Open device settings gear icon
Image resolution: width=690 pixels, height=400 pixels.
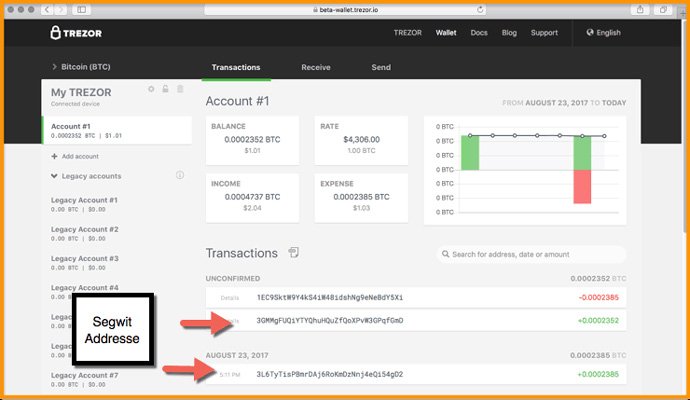pyautogui.click(x=151, y=89)
